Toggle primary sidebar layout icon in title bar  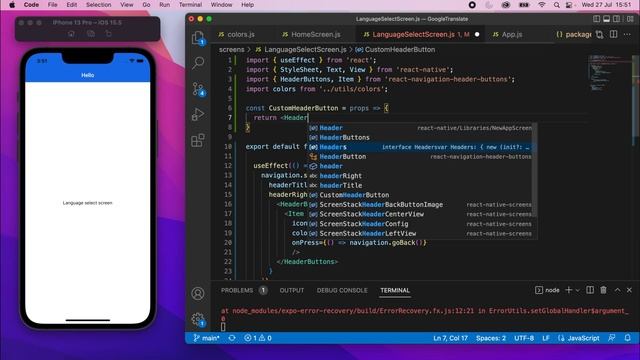click(596, 19)
